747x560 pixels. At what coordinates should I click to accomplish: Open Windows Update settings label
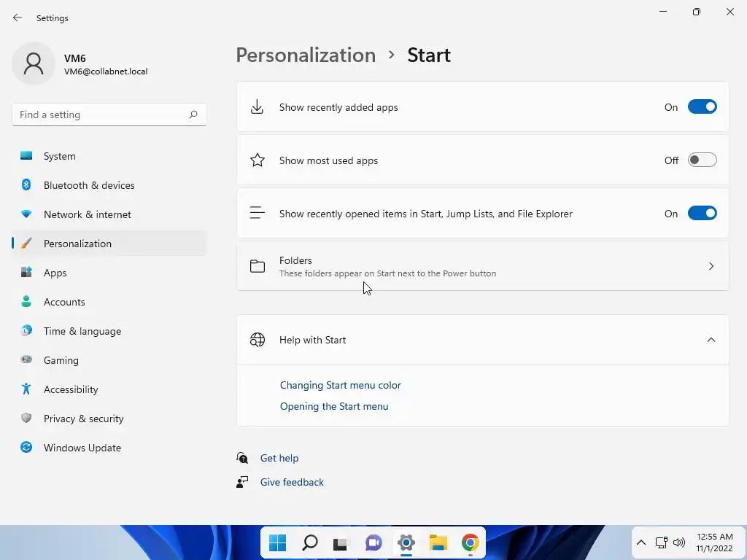[x=82, y=448]
